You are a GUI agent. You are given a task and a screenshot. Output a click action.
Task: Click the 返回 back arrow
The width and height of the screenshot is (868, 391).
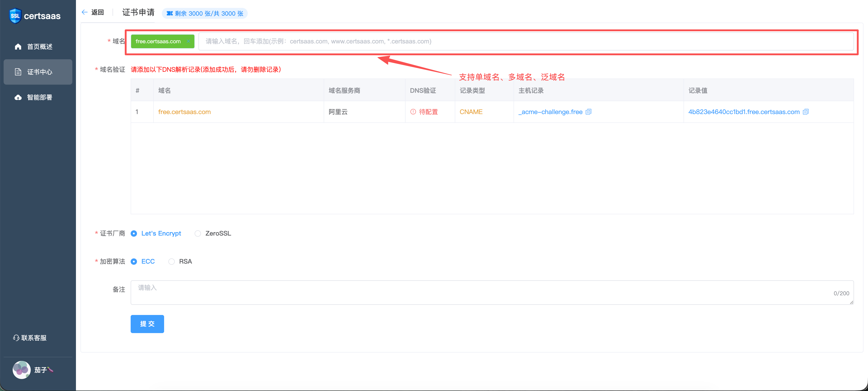click(85, 12)
